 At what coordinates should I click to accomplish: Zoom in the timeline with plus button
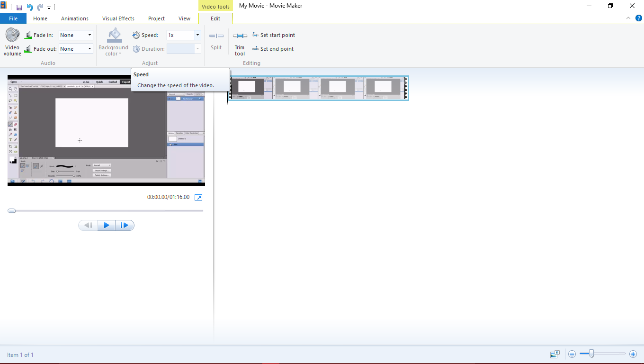click(x=633, y=354)
